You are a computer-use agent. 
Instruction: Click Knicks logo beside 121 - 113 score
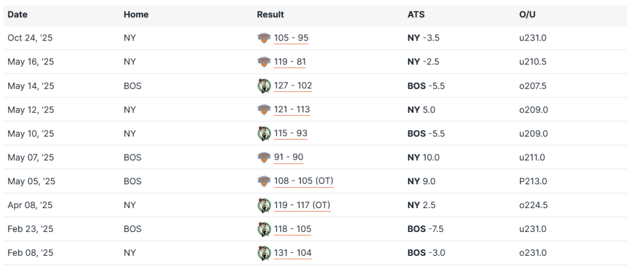(x=264, y=110)
